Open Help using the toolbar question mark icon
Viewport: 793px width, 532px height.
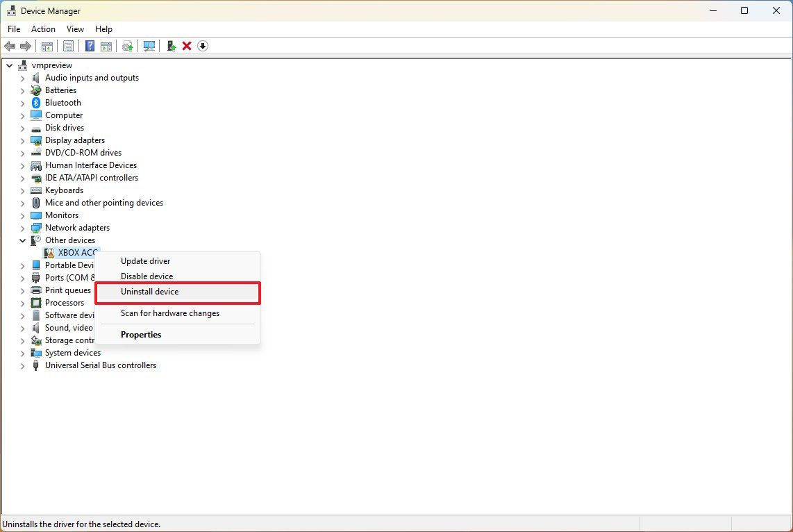tap(90, 46)
